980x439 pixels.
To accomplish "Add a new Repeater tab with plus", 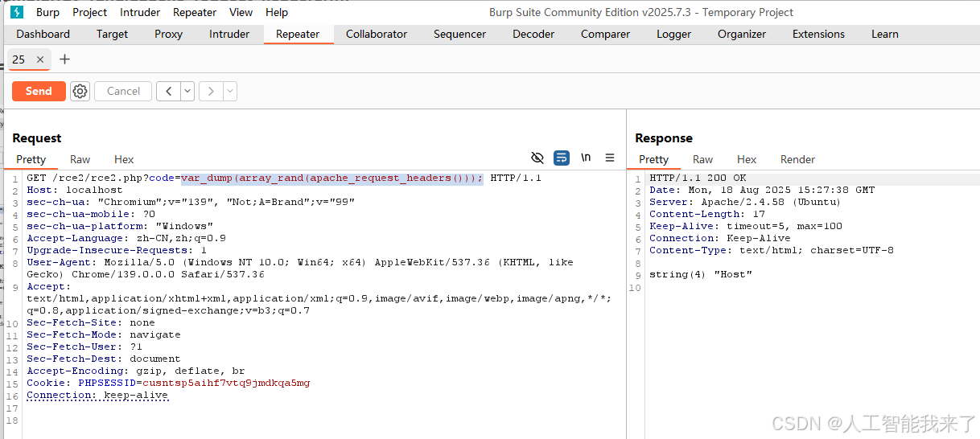I will [65, 59].
